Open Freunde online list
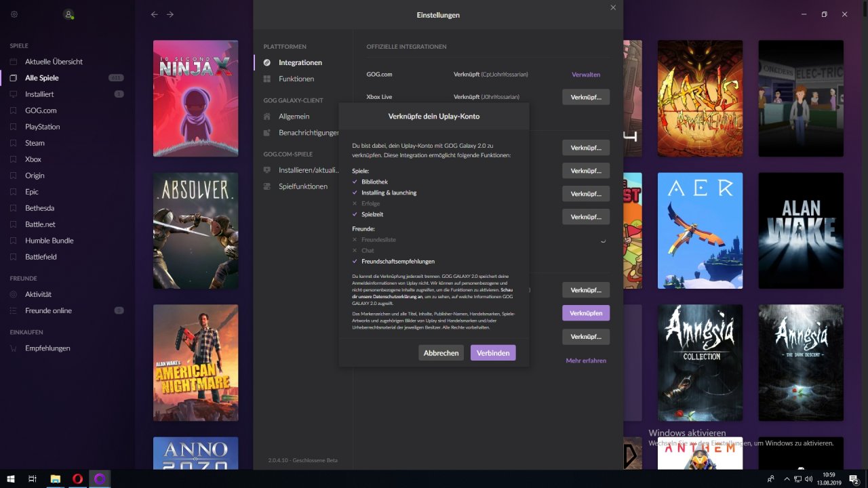This screenshot has width=868, height=488. point(48,310)
